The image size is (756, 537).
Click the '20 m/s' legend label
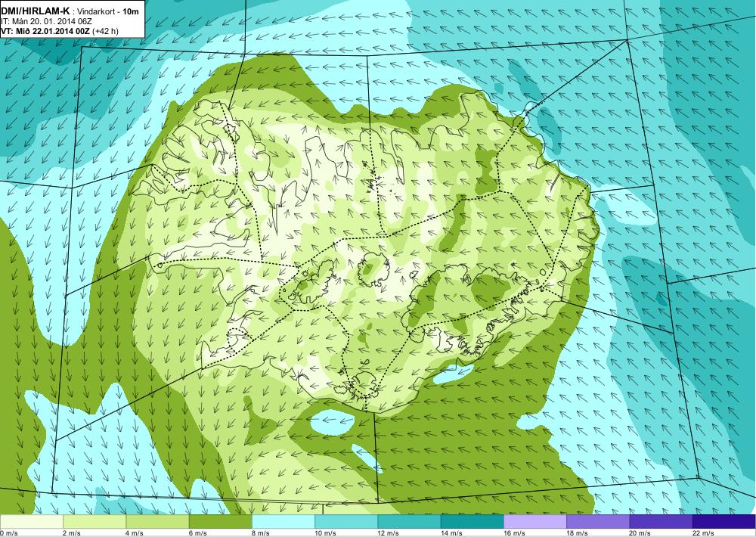click(x=640, y=532)
